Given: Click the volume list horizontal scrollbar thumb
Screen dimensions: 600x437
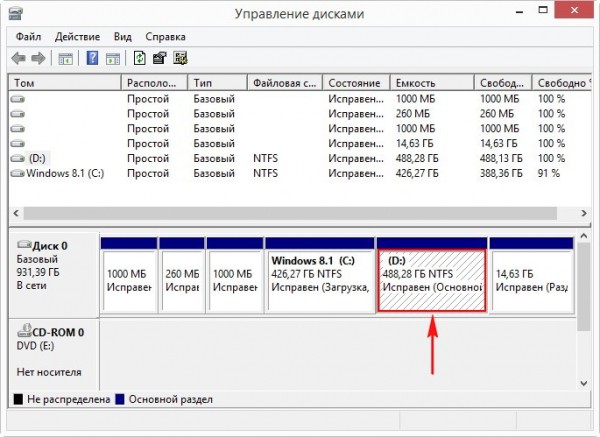Looking at the screenshot, I should pos(290,213).
